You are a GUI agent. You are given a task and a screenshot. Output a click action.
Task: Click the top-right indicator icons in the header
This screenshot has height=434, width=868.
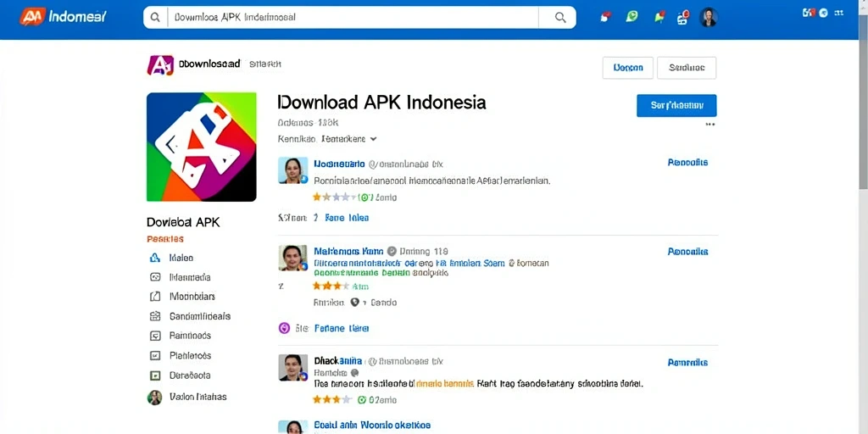tap(822, 13)
